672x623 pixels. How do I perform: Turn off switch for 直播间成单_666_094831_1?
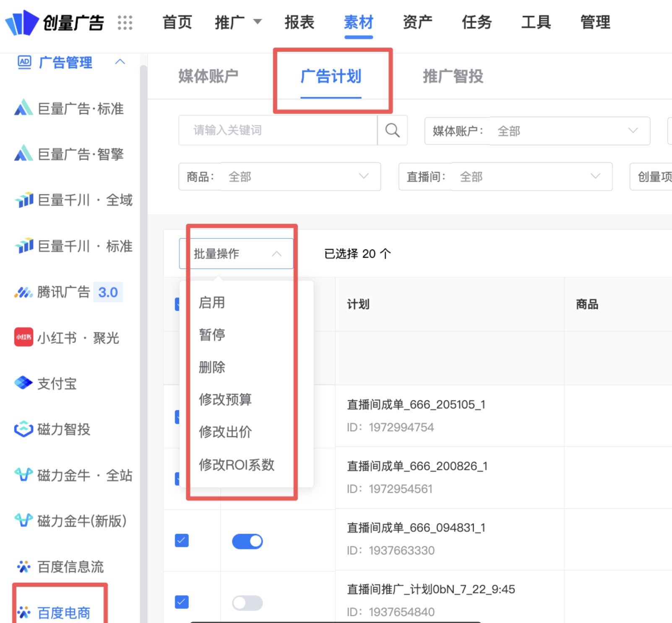tap(247, 541)
